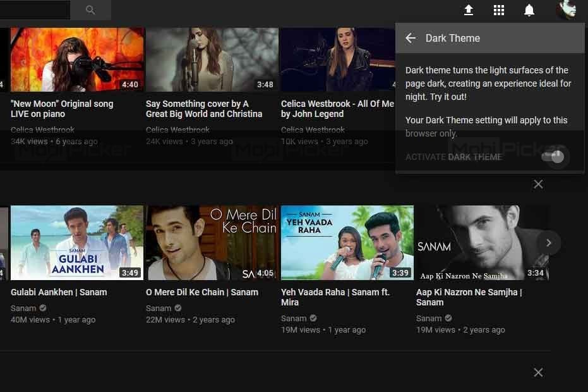
Task: Click the "ACTIVATE DARK THEME" label
Action: coord(453,157)
